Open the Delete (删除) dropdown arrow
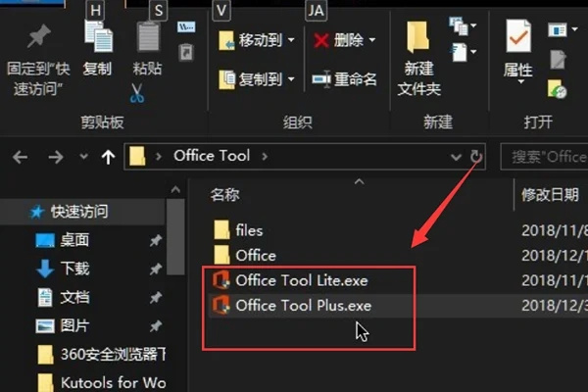This screenshot has height=392, width=588. pyautogui.click(x=372, y=39)
